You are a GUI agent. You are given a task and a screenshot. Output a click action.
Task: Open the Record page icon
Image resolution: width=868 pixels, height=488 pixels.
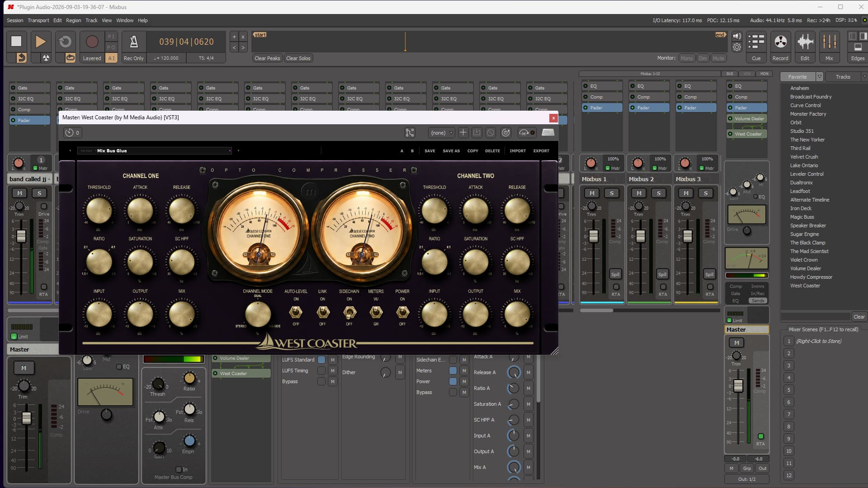click(780, 42)
